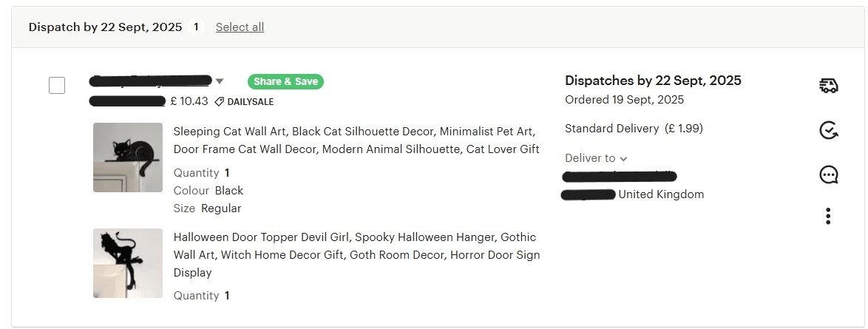The image size is (868, 329).
Task: Click the order count badge showing 1
Action: pos(196,27)
